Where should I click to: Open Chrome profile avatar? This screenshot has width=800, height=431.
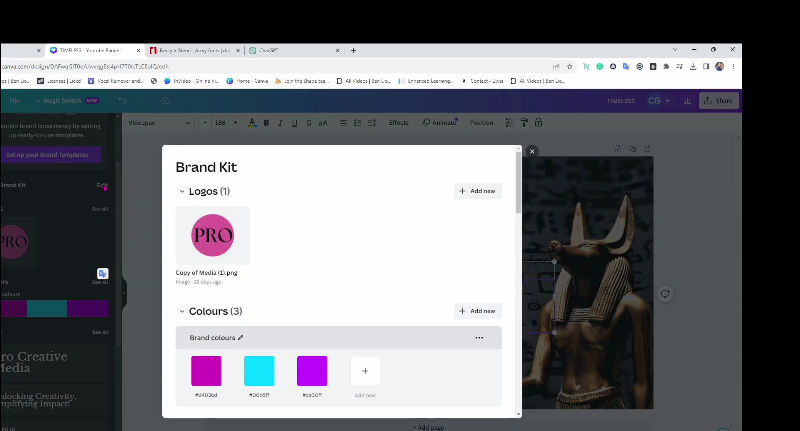pos(719,66)
